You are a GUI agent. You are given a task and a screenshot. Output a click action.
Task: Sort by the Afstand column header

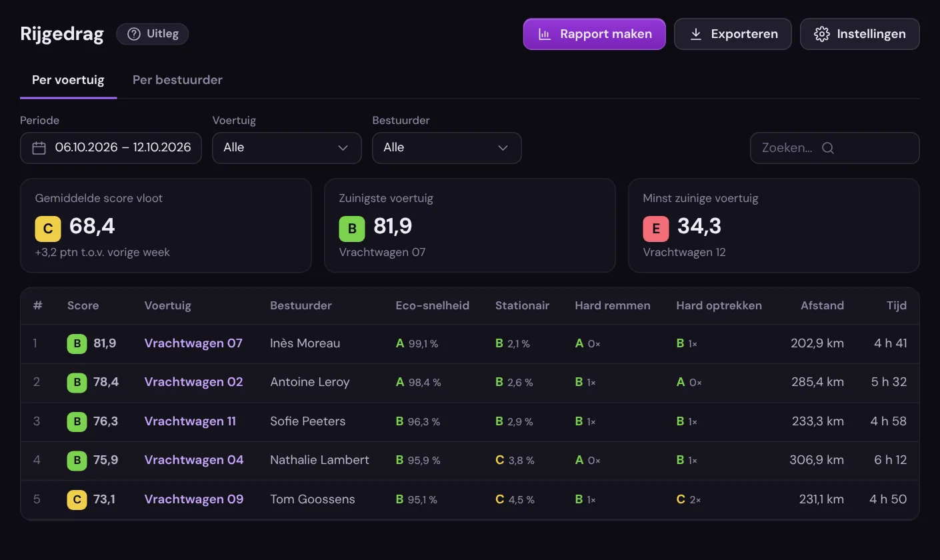point(822,306)
